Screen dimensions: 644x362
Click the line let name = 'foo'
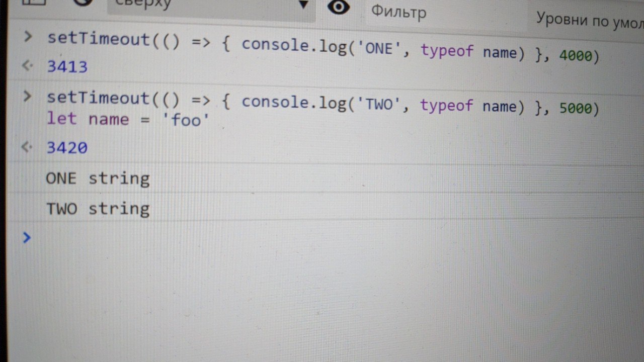128,120
